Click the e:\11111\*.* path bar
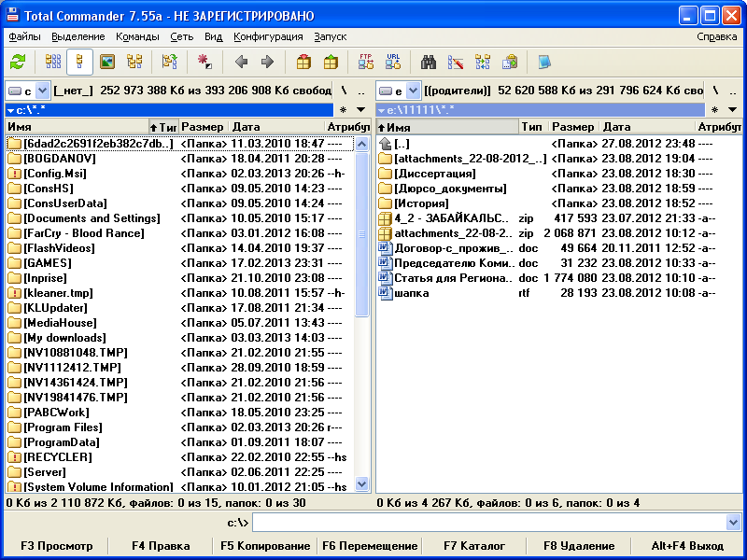Viewport: 747px width, 560px height. (x=541, y=110)
